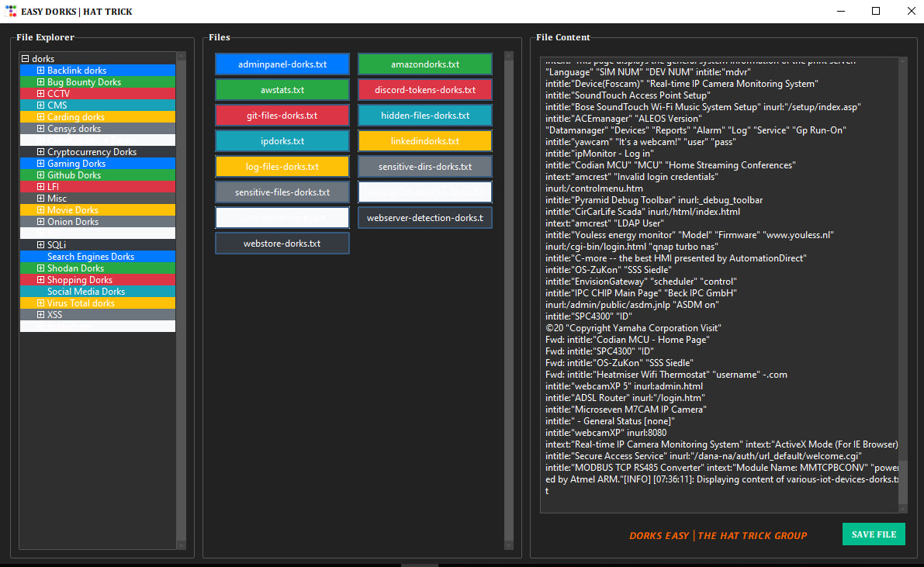Expand the Backlink dorks folder
924x567 pixels.
(x=41, y=71)
